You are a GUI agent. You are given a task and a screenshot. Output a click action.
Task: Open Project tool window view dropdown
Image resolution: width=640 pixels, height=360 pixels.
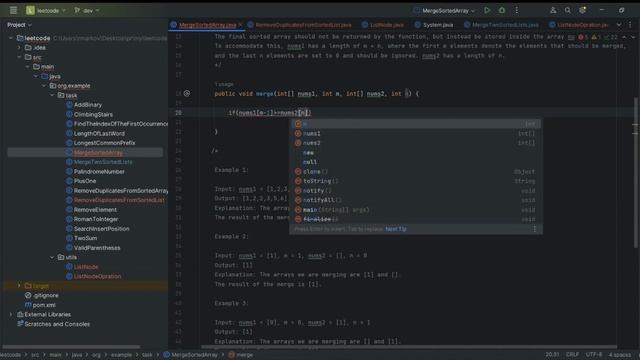coord(19,25)
